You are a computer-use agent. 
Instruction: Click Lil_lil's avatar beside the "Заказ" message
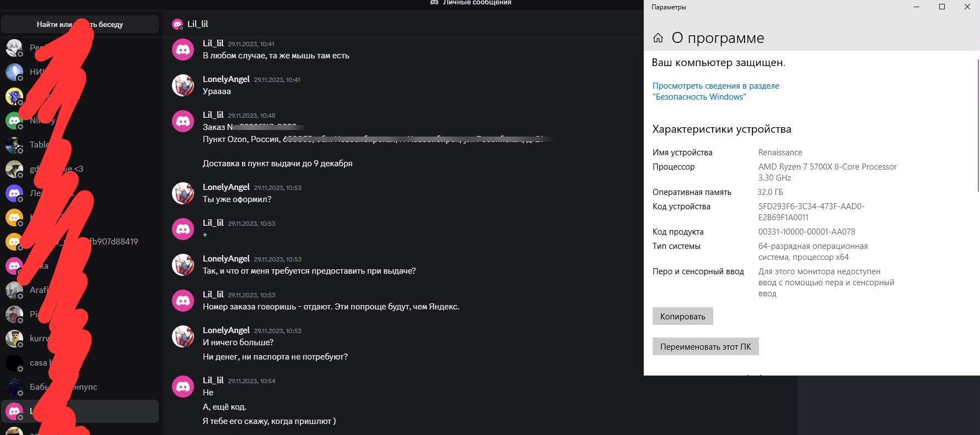pos(183,121)
